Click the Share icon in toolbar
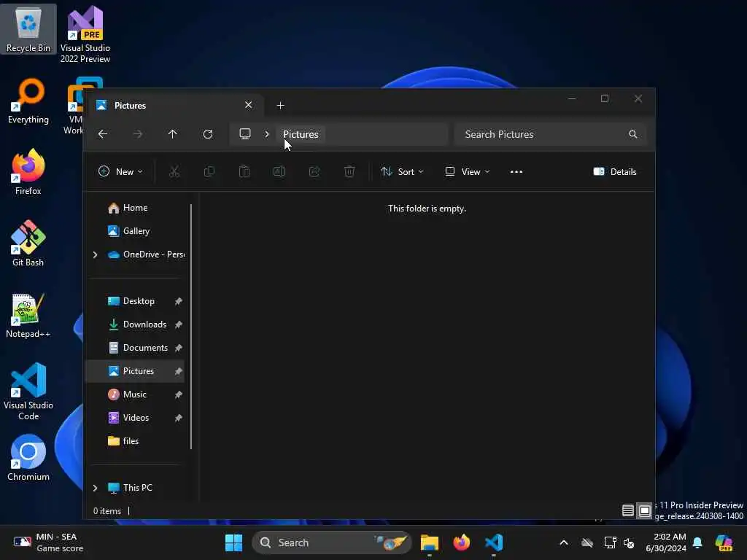Image resolution: width=747 pixels, height=560 pixels. pyautogui.click(x=314, y=171)
